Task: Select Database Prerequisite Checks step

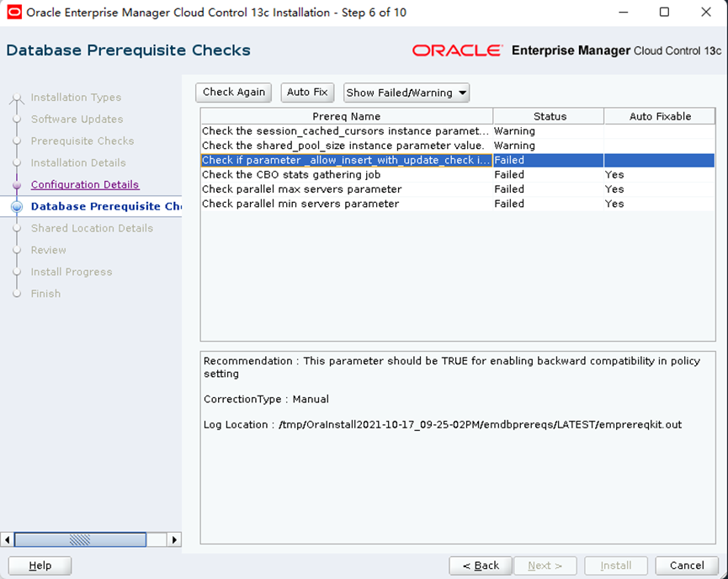Action: coord(106,206)
